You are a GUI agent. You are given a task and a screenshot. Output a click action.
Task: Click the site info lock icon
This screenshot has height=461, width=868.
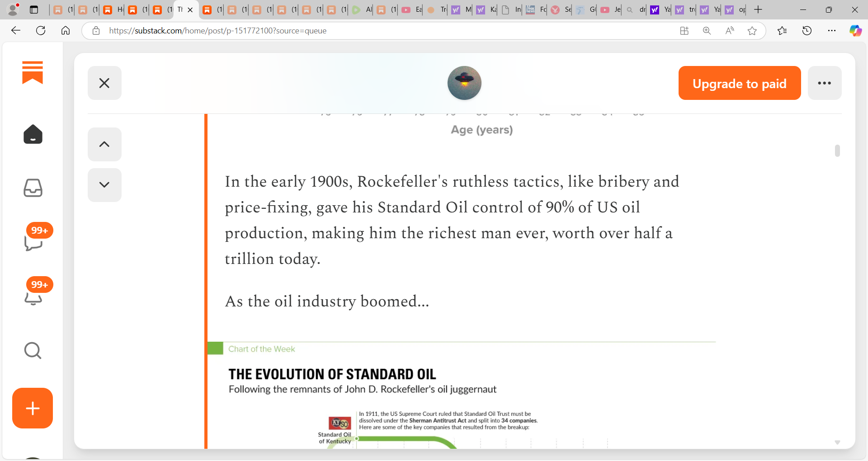click(96, 31)
